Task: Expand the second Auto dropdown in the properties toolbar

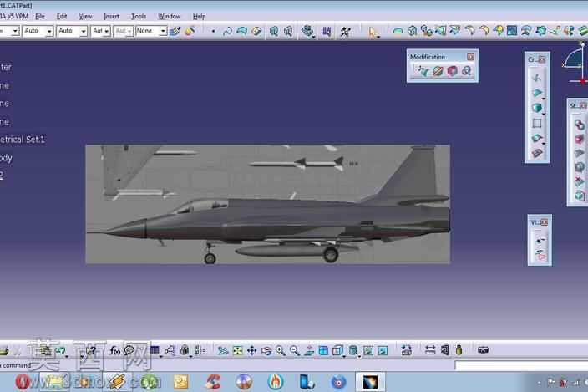Action: 84,31
